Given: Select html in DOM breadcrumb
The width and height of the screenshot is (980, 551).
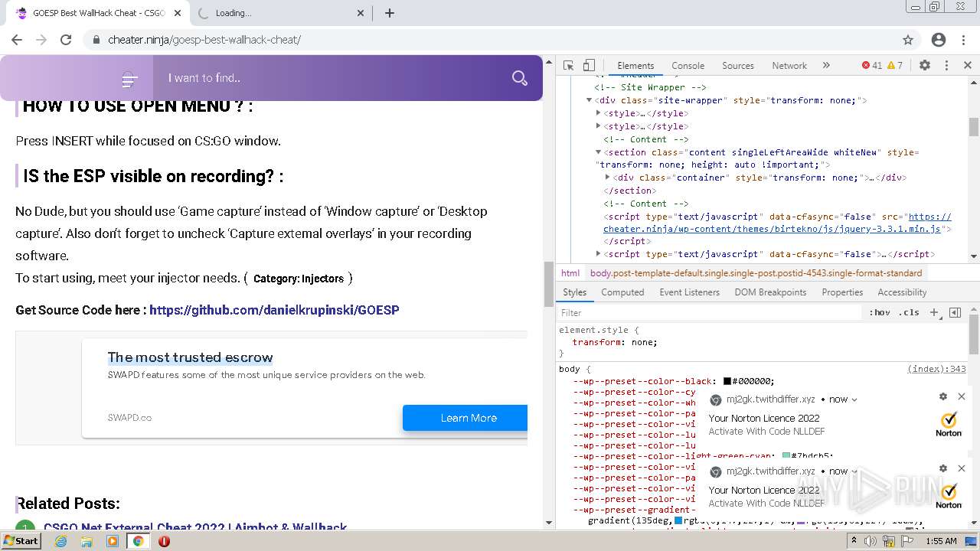Looking at the screenshot, I should [x=570, y=272].
